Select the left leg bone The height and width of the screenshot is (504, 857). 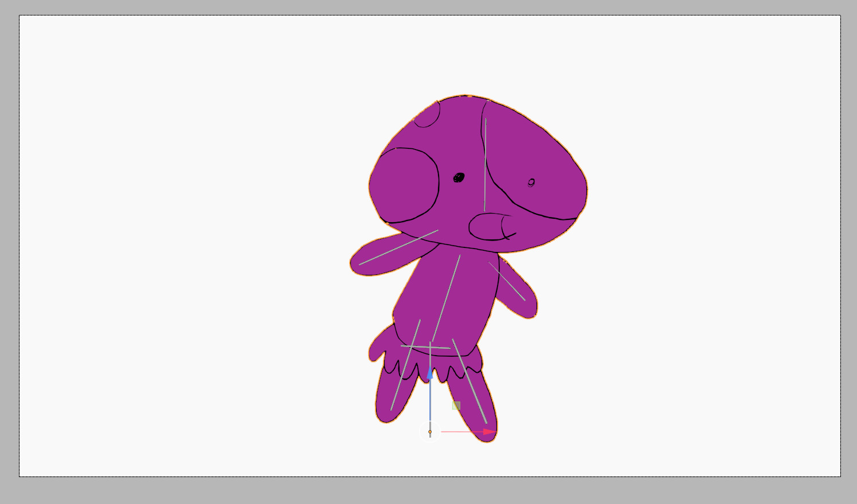click(406, 365)
